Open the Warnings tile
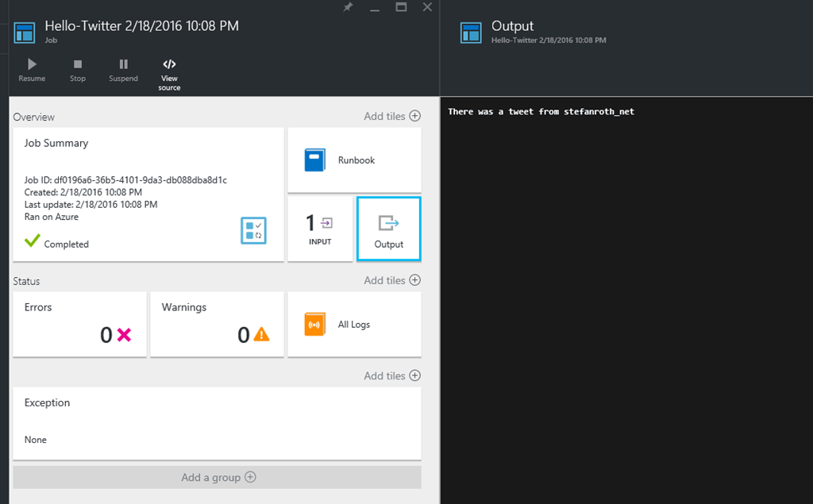This screenshot has width=813, height=504. click(218, 324)
